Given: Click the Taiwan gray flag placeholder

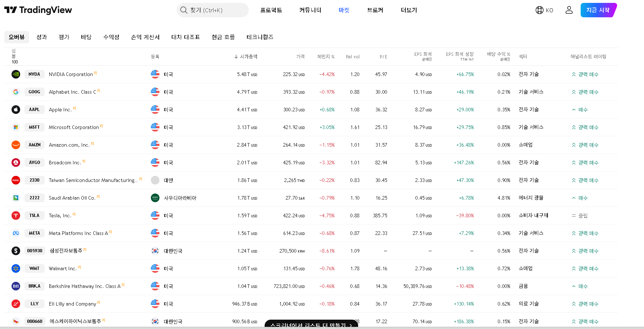Looking at the screenshot, I should 155,180.
